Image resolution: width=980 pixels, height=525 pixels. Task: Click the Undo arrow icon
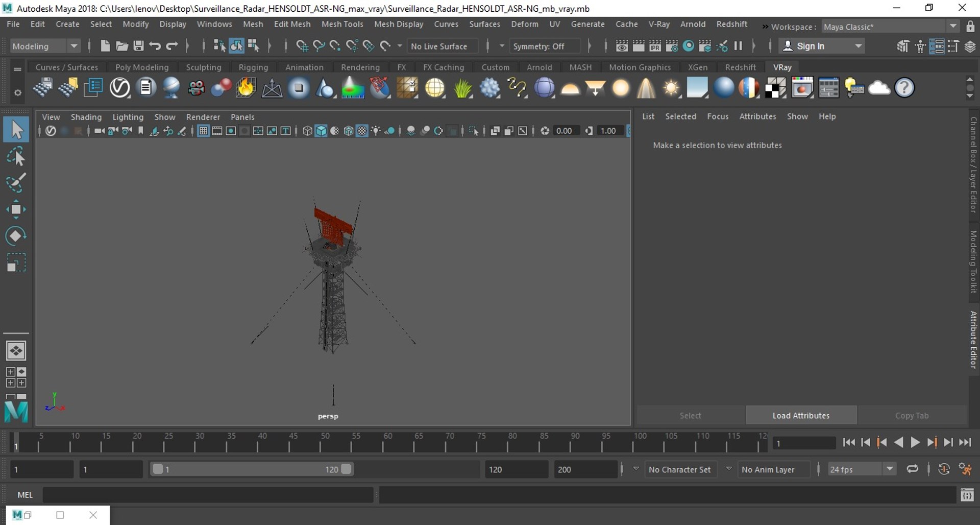(155, 46)
